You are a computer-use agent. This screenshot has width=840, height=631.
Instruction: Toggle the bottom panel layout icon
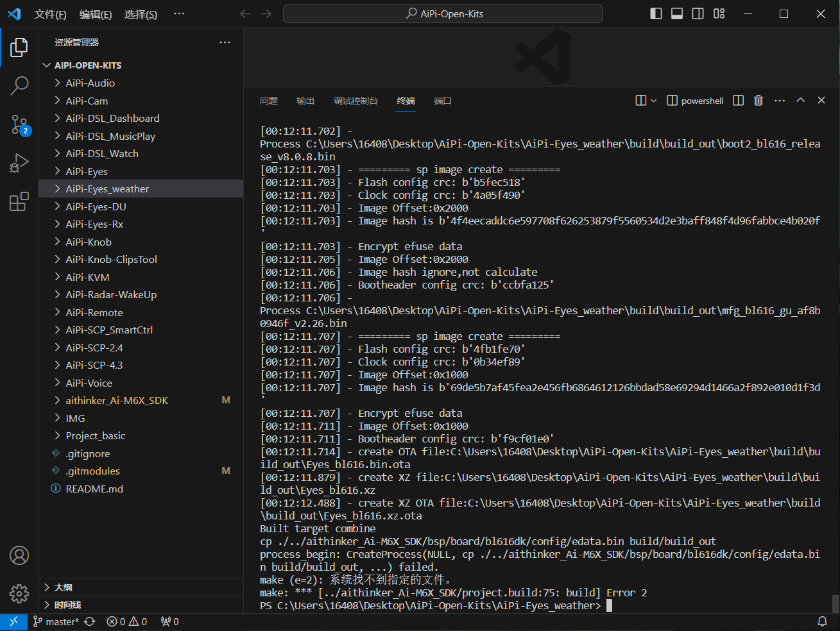[677, 13]
